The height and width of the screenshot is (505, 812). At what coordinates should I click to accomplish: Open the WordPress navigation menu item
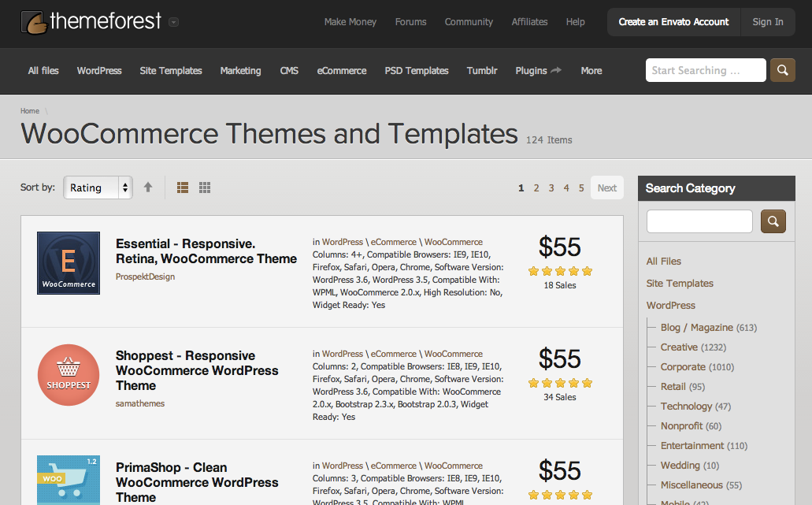coord(99,71)
